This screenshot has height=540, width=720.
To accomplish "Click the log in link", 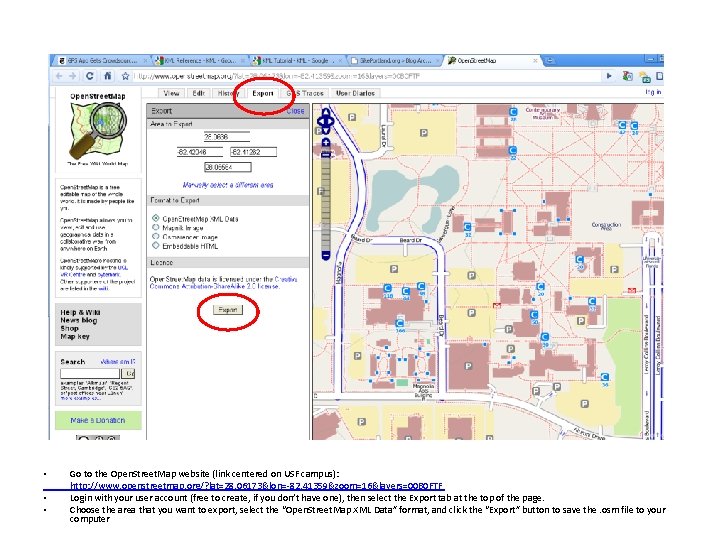I will pyautogui.click(x=653, y=92).
